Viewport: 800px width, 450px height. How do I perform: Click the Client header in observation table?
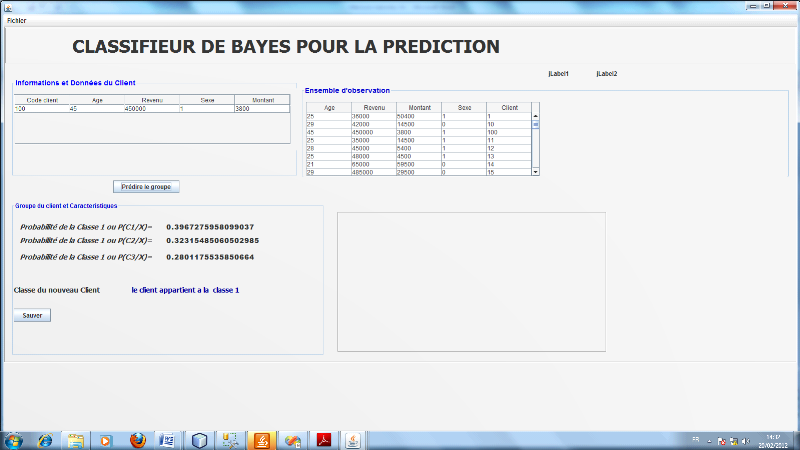pyautogui.click(x=509, y=108)
